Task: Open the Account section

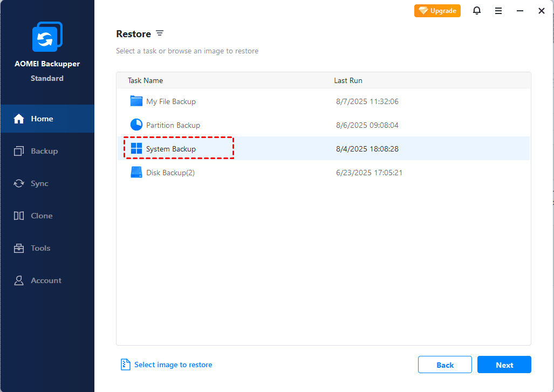Action: click(46, 280)
